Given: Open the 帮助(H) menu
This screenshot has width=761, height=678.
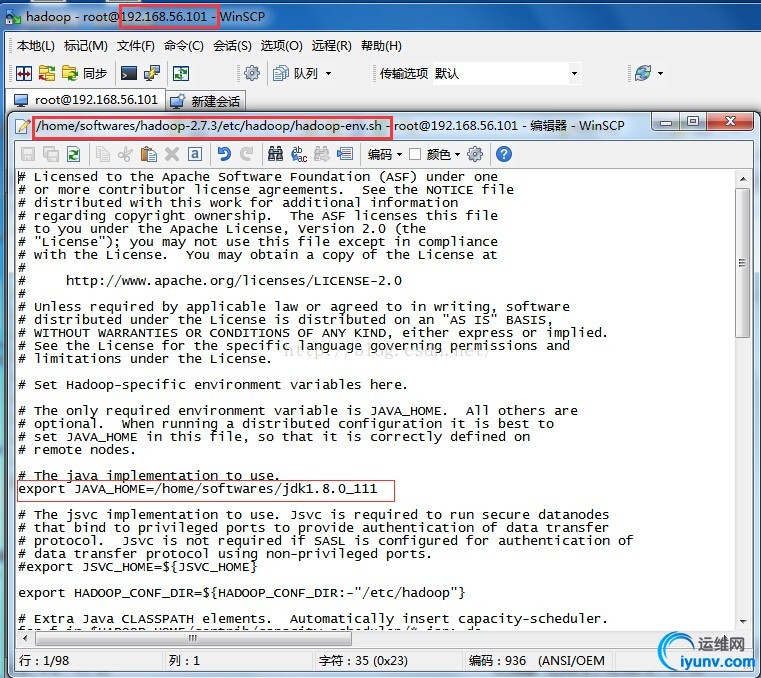Looking at the screenshot, I should click(x=381, y=46).
